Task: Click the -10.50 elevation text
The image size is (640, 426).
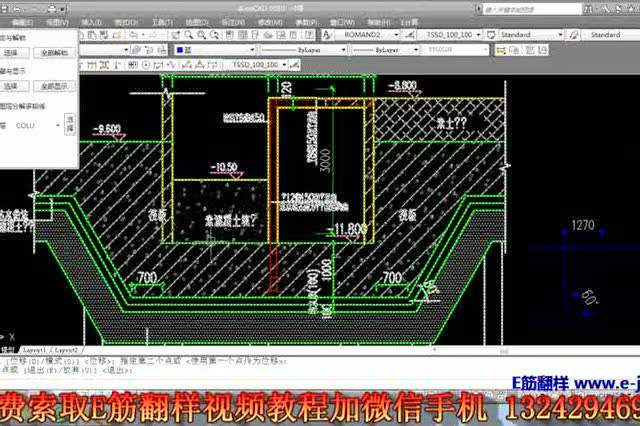Action: 224,167
